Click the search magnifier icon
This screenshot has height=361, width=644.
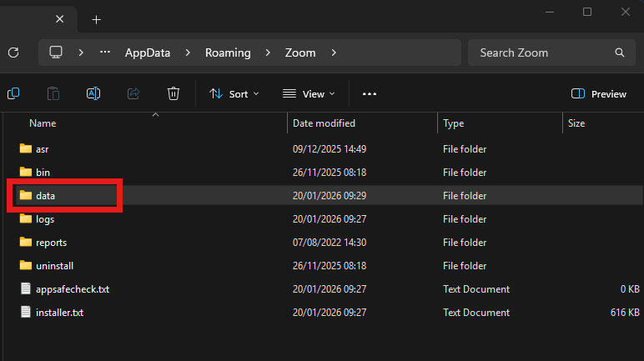(619, 53)
